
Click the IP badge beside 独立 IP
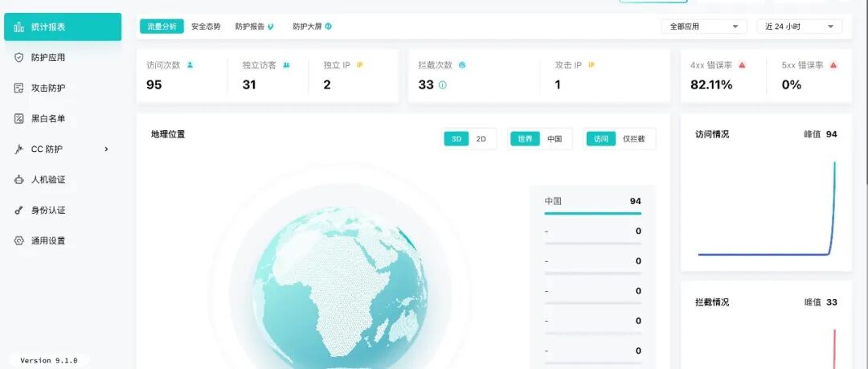coord(360,65)
